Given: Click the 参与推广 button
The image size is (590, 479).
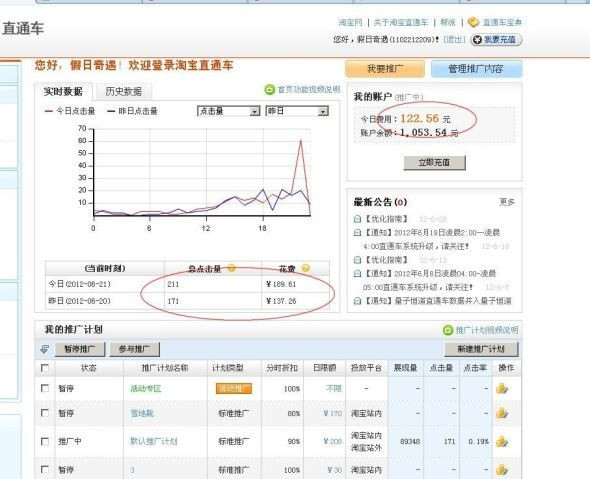Looking at the screenshot, I should [x=134, y=349].
